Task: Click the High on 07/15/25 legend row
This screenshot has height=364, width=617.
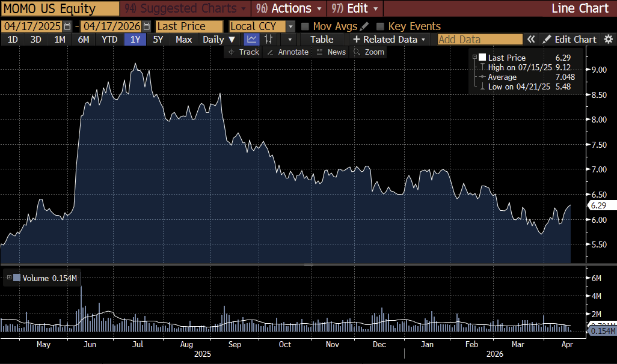Action: (x=525, y=67)
